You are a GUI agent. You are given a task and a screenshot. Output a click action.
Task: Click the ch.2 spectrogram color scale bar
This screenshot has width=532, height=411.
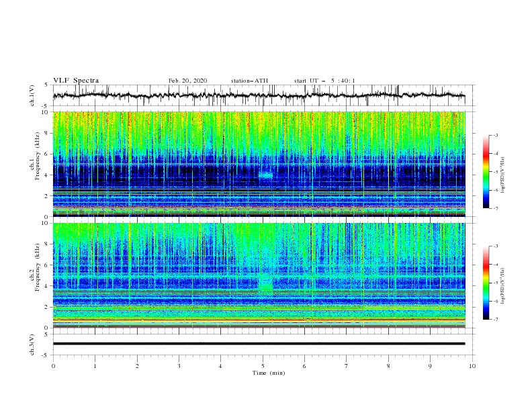pyautogui.click(x=486, y=283)
